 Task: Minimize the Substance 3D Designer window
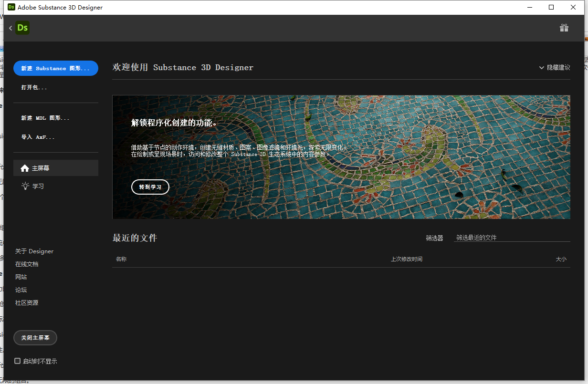pos(529,7)
